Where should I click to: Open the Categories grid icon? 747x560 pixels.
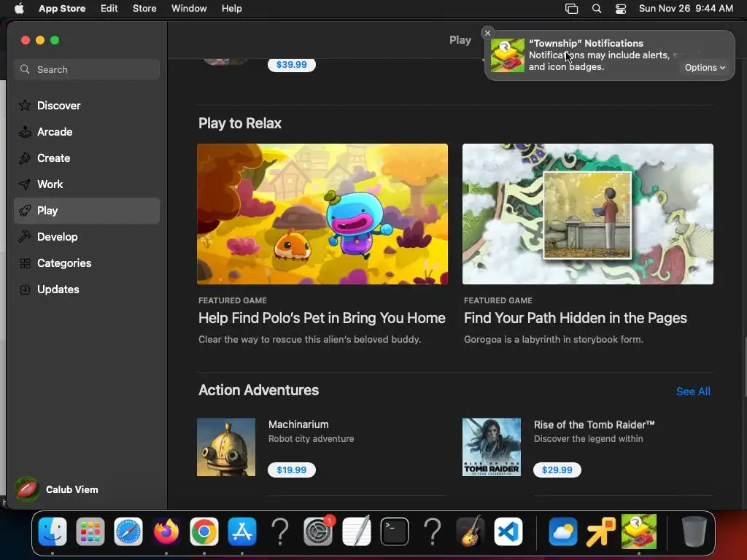point(25,262)
